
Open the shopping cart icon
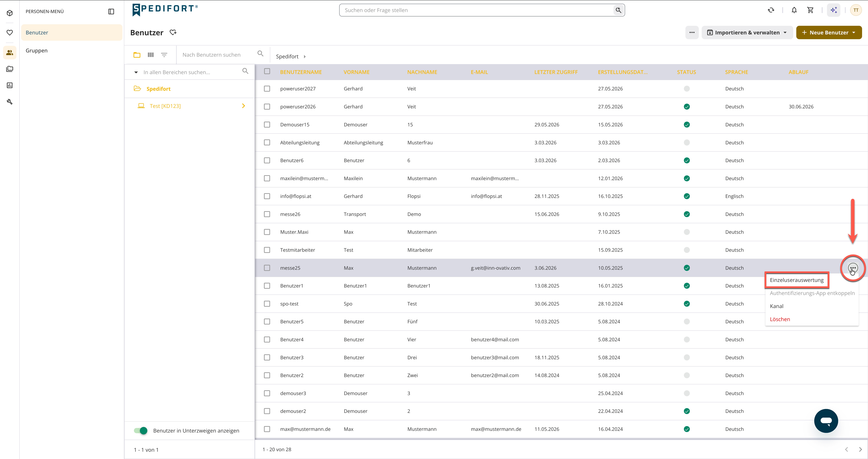810,10
